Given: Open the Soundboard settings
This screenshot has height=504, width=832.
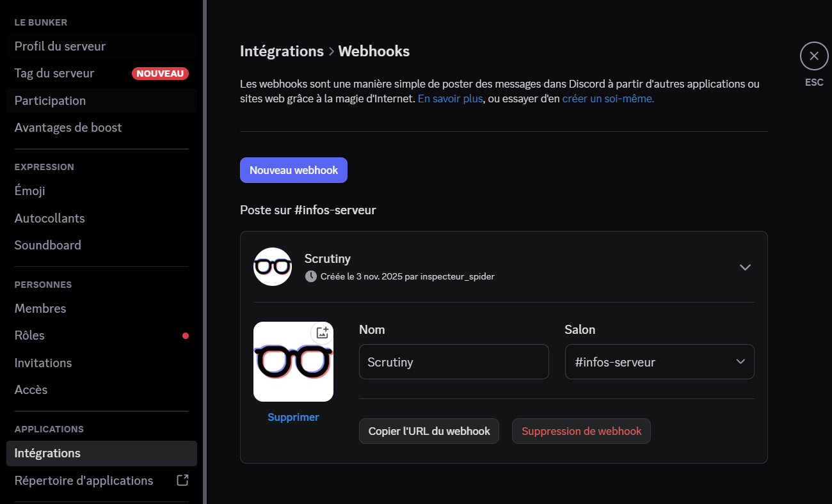Looking at the screenshot, I should click(x=48, y=245).
